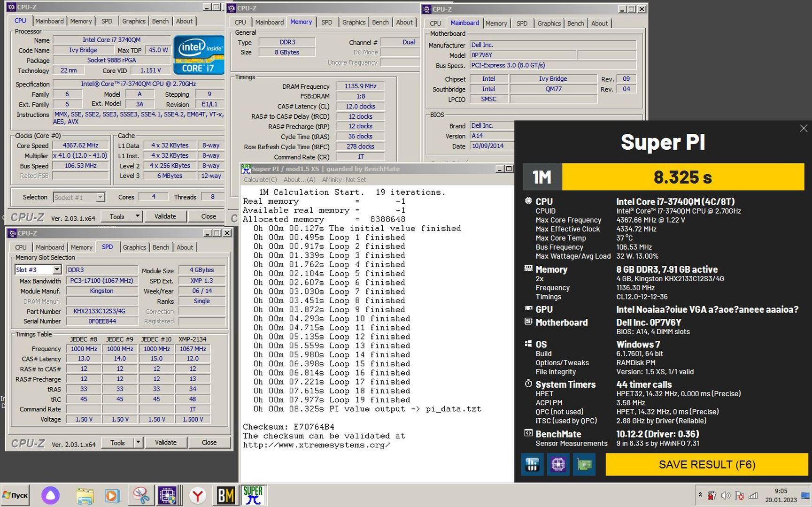Screen dimensions: 812x507
Task: Open the Socket #1 selection dropdown
Action: pos(101,198)
